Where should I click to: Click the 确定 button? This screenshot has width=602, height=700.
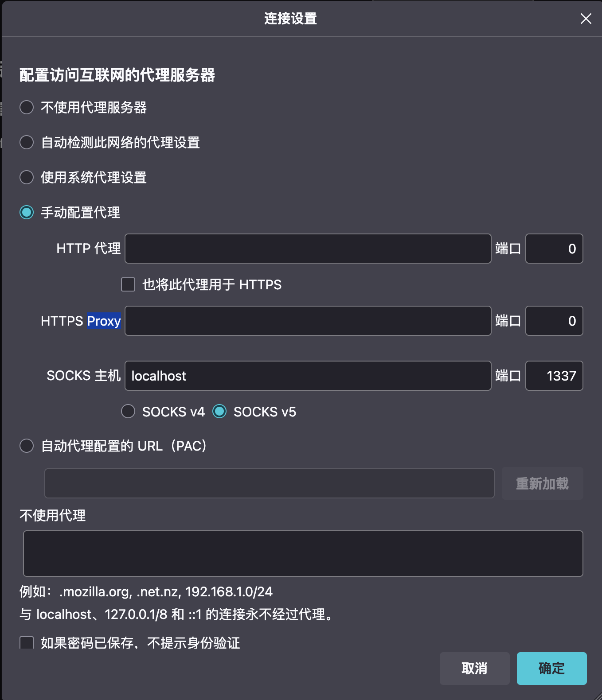551,668
